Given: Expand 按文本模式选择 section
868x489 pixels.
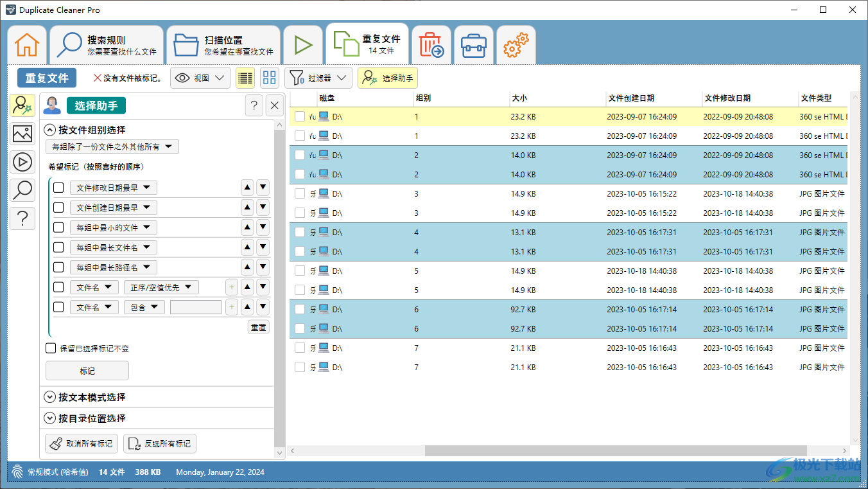Looking at the screenshot, I should 50,397.
